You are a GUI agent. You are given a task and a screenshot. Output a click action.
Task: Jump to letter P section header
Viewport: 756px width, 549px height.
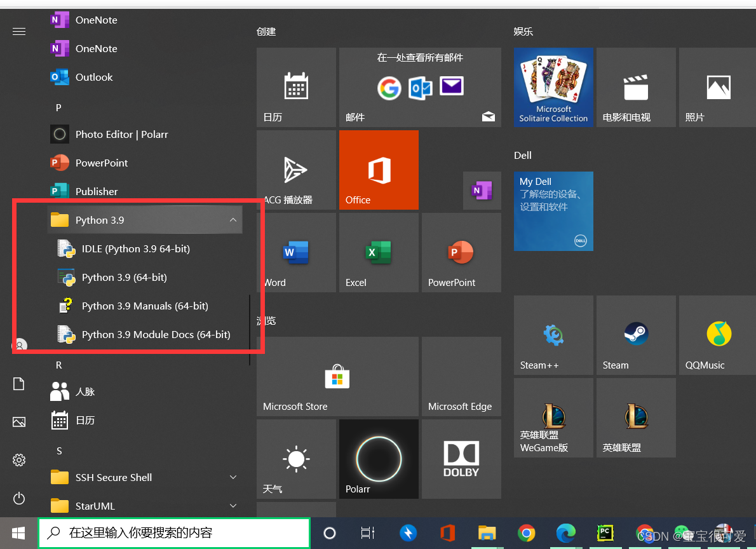click(58, 107)
